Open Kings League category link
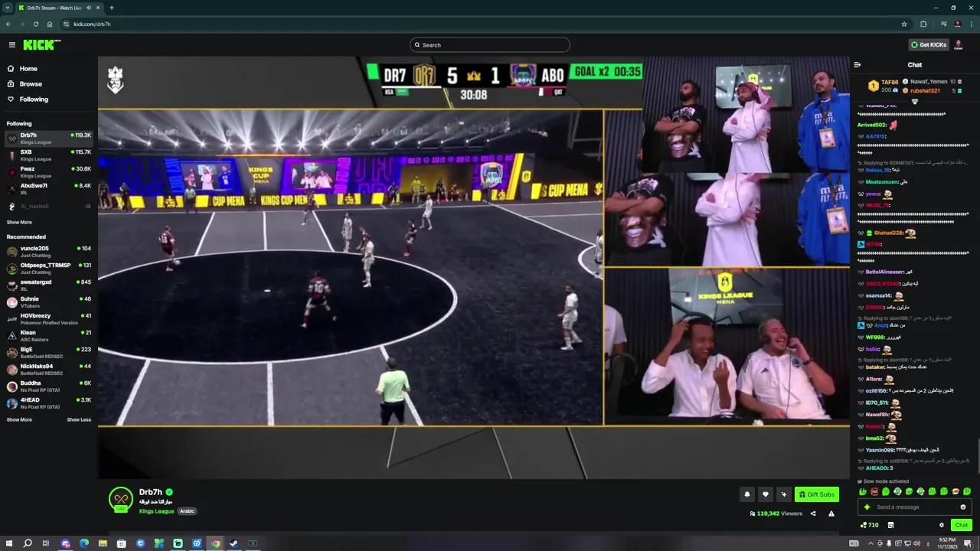The width and height of the screenshot is (980, 551). [x=156, y=511]
